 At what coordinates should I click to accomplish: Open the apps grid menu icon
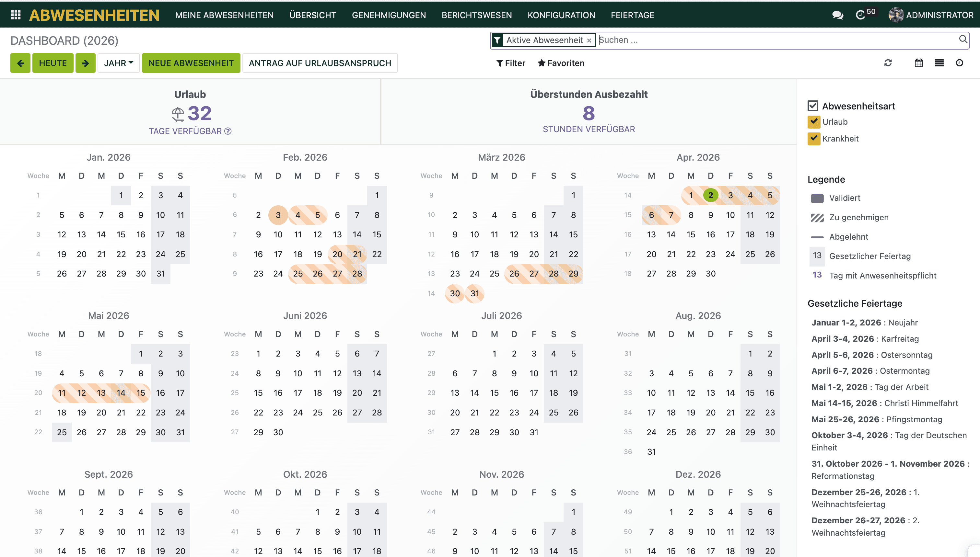coord(16,15)
